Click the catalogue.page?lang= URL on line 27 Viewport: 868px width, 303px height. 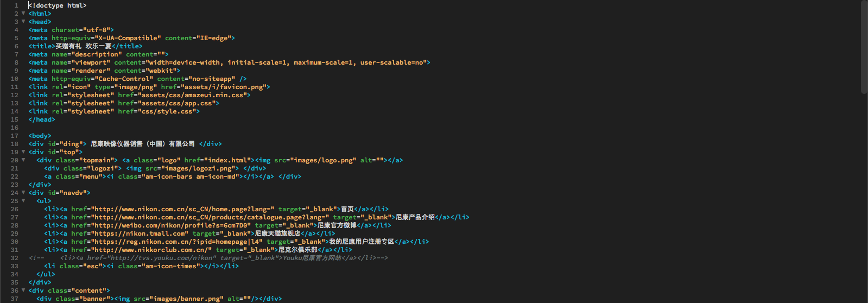[210, 217]
